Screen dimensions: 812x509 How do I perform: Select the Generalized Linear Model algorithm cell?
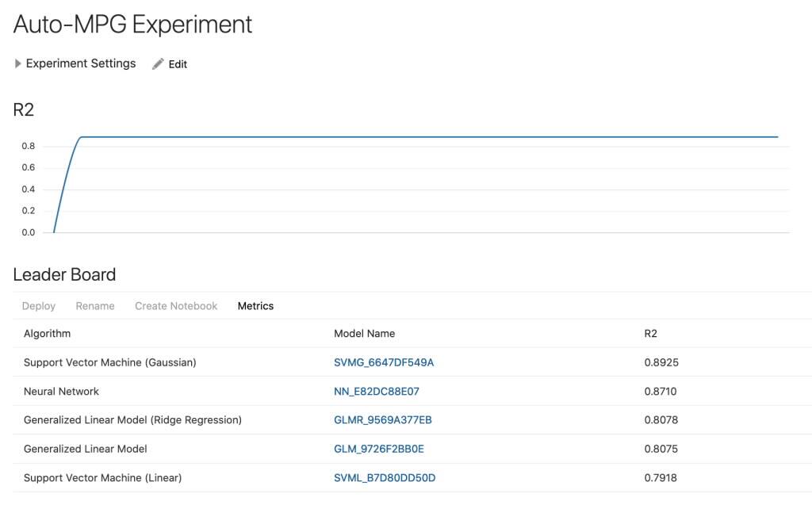(86, 449)
